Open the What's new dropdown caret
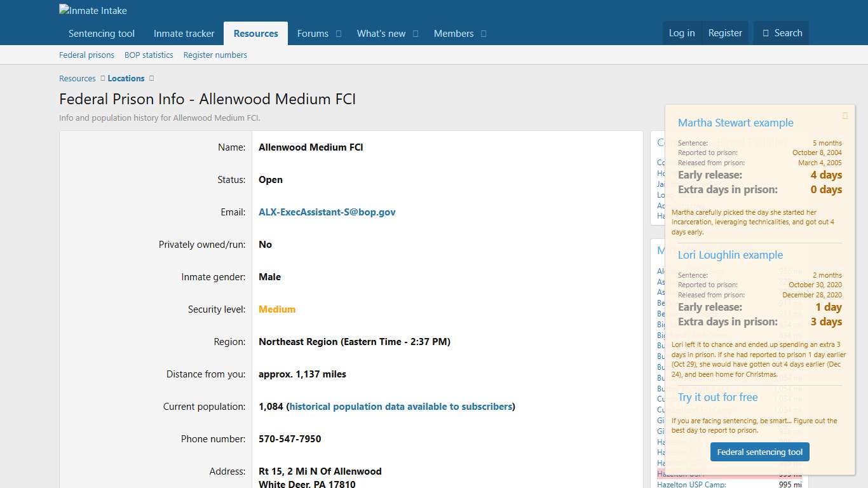The width and height of the screenshot is (868, 488). coord(415,34)
